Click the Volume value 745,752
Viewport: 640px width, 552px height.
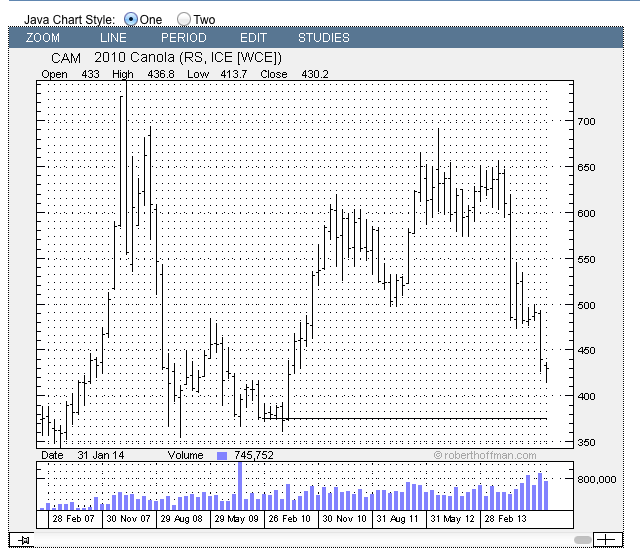254,455
